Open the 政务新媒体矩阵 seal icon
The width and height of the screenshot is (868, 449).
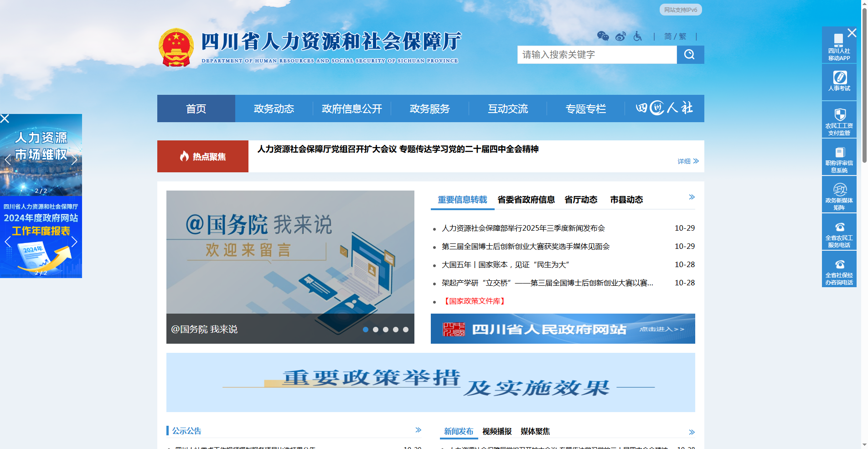pyautogui.click(x=839, y=189)
